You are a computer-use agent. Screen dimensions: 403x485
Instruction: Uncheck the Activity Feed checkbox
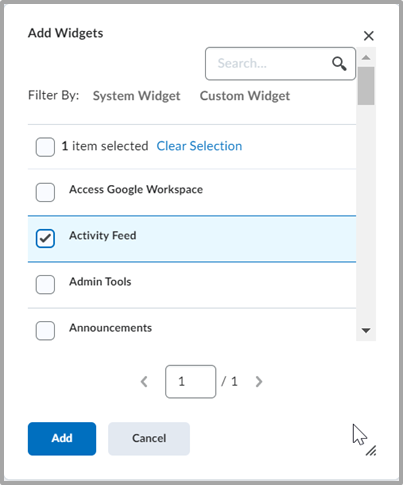point(45,238)
